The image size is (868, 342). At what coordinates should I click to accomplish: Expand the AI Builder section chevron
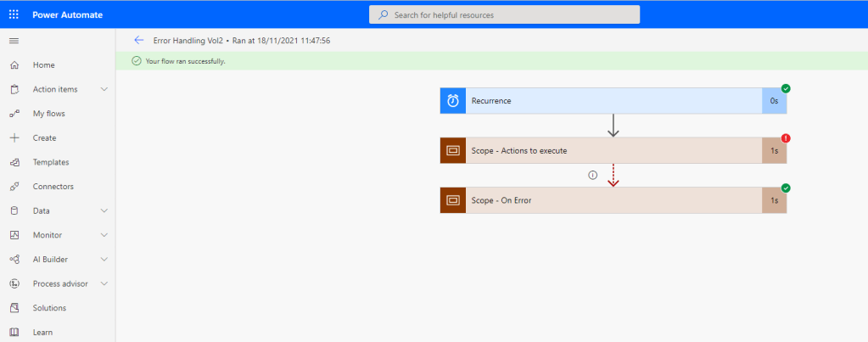[104, 259]
